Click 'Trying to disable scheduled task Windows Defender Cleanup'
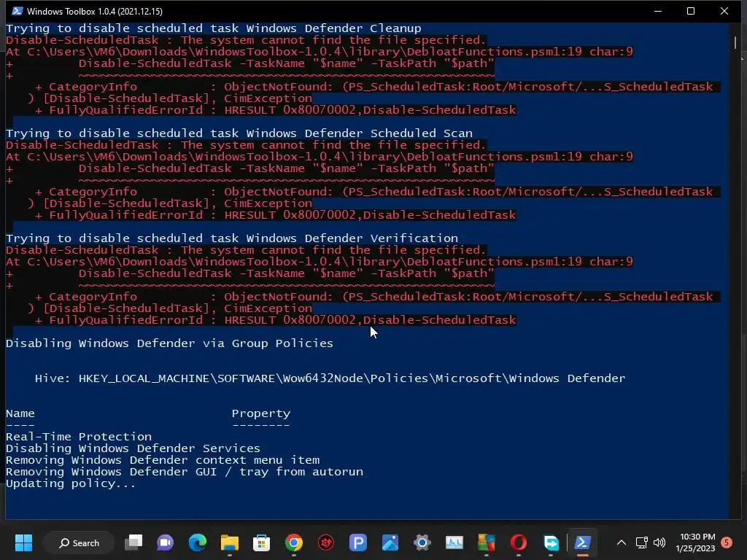The image size is (747, 560). [214, 28]
